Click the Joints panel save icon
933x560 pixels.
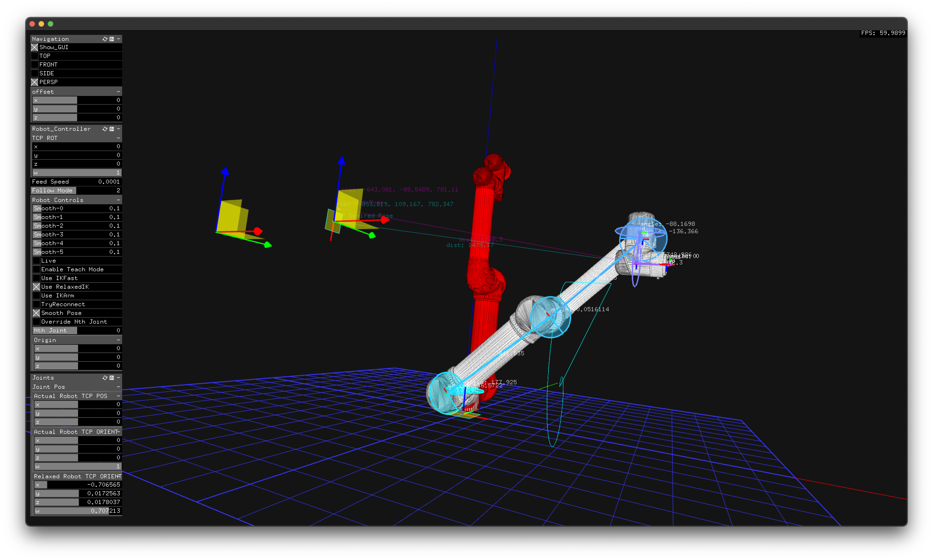click(x=112, y=378)
